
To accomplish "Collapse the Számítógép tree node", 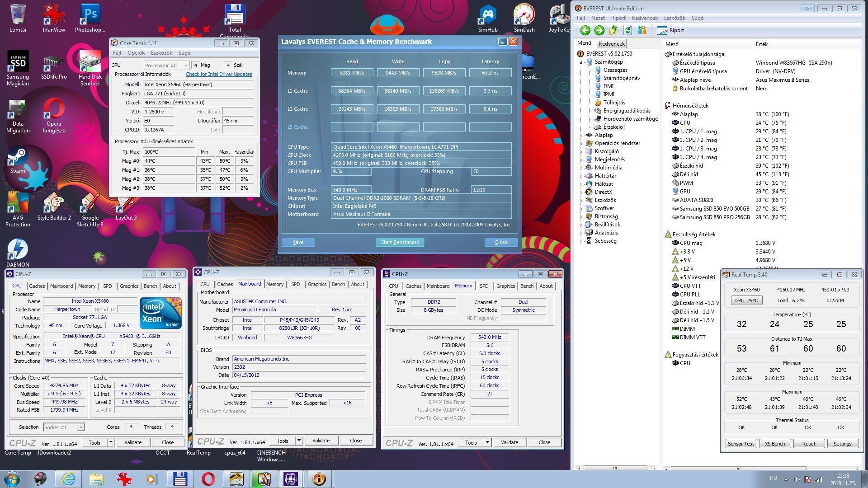I will (x=581, y=62).
